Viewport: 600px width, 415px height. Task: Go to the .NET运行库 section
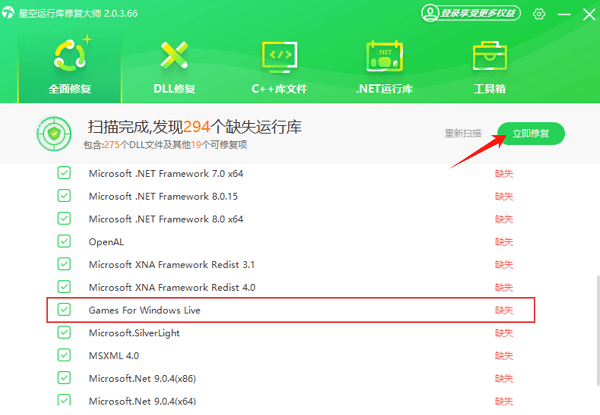tap(384, 66)
